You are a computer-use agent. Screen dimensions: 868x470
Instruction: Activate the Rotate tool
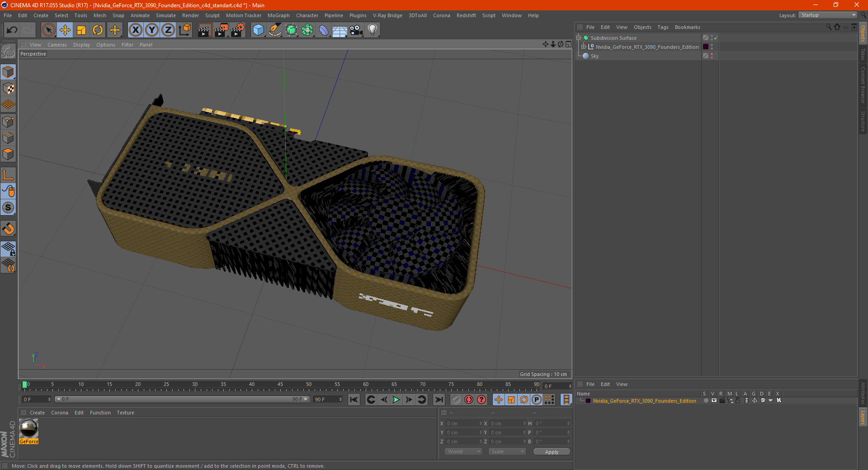[x=98, y=30]
